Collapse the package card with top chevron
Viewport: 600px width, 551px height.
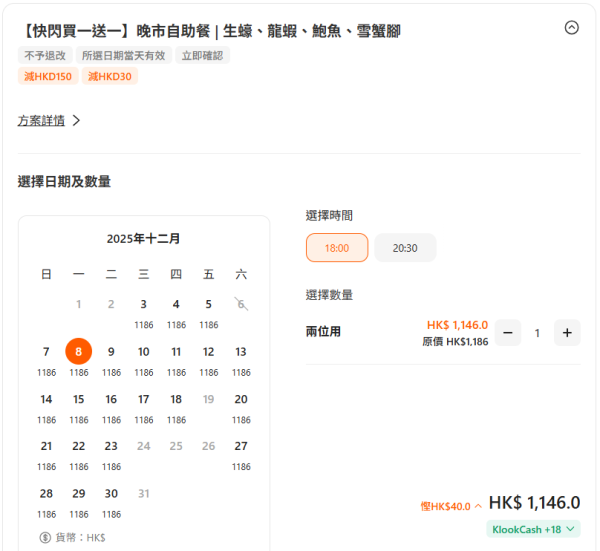571,28
